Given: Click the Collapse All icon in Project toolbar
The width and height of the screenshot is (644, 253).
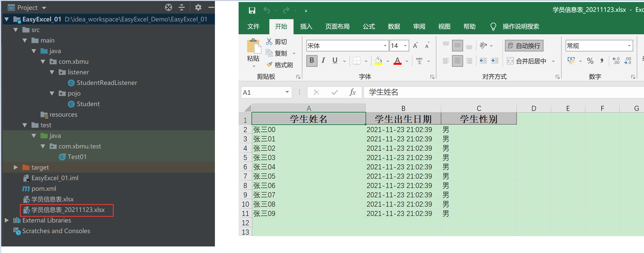Looking at the screenshot, I should click(x=181, y=7).
